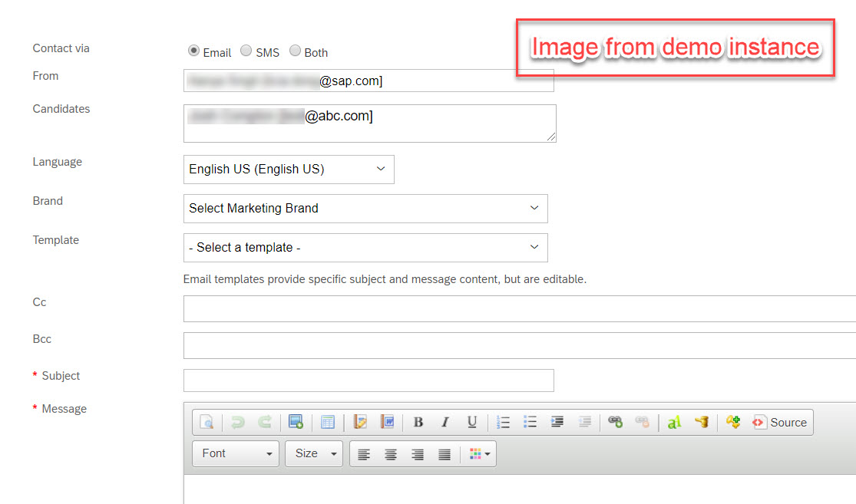
Task: Click the Redo icon in message toolbar
Action: tap(265, 422)
